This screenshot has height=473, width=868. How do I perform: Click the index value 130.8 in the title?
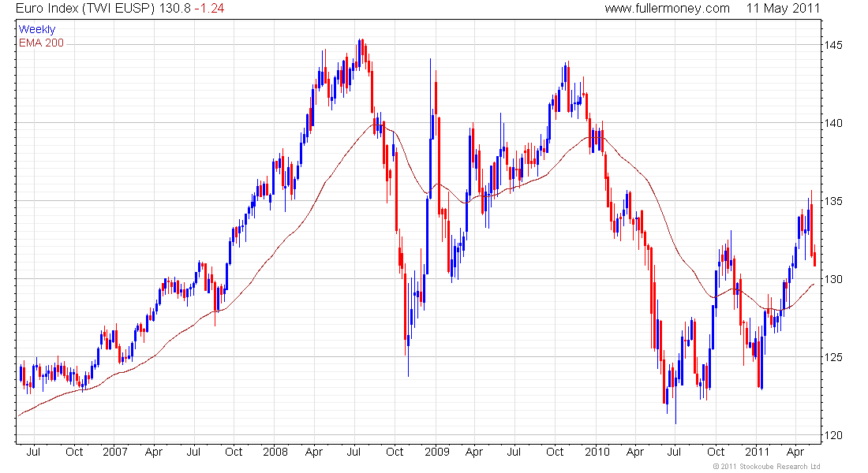175,9
